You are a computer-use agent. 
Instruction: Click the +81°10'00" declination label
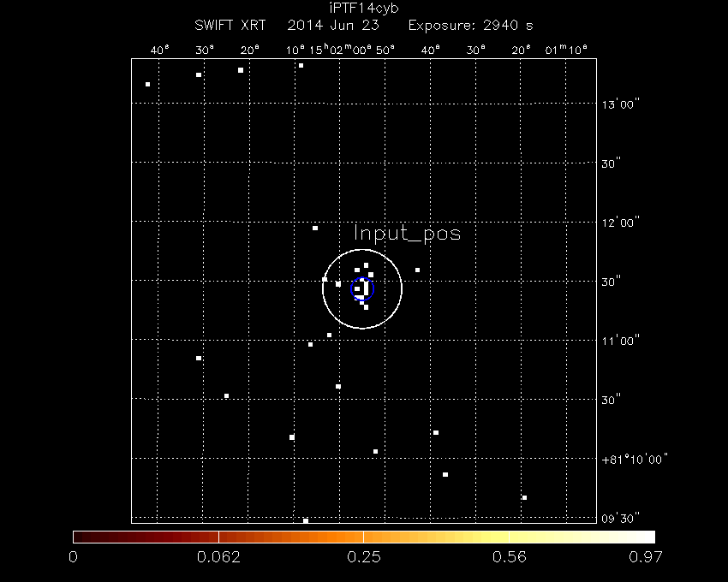click(x=634, y=459)
